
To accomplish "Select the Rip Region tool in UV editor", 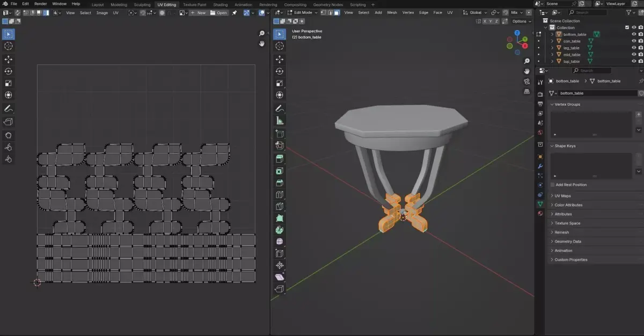I will [9, 122].
